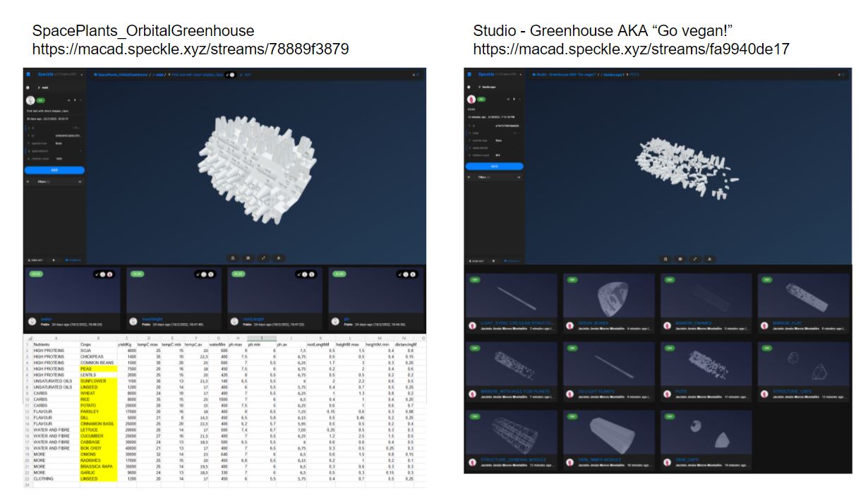Click fullscreen arrows icon in left viewer toolbar
Screen dimensions: 868x496
click(x=263, y=258)
